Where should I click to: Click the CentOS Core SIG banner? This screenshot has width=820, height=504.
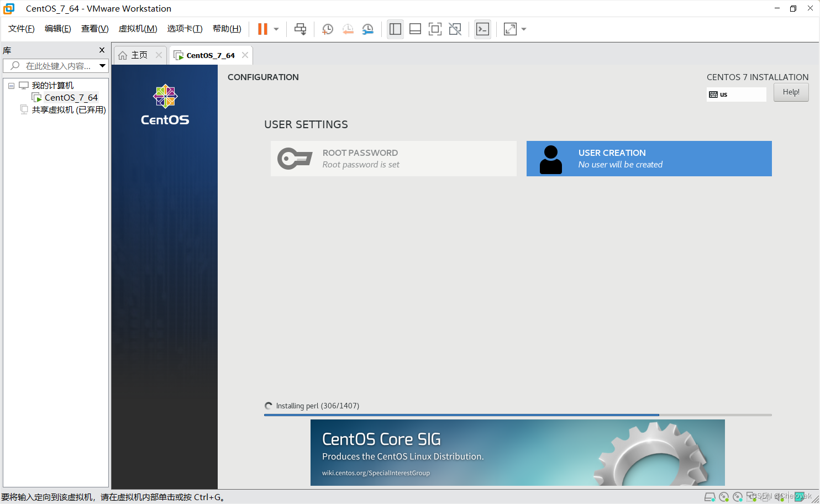[x=518, y=453]
